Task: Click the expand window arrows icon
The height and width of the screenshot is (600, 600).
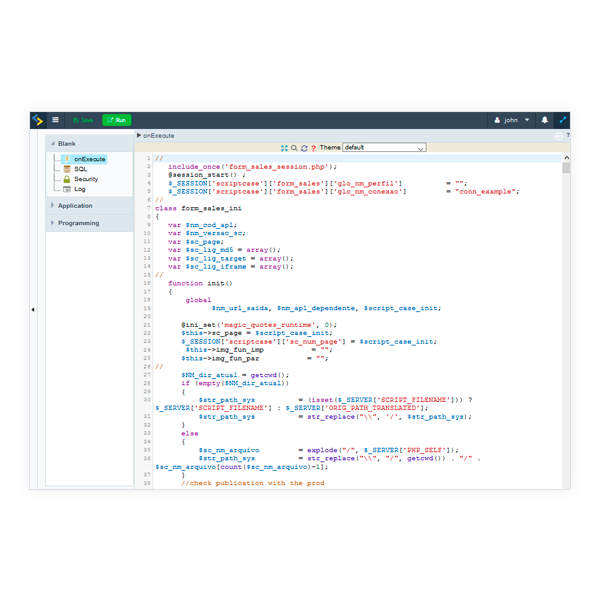Action: pyautogui.click(x=563, y=120)
